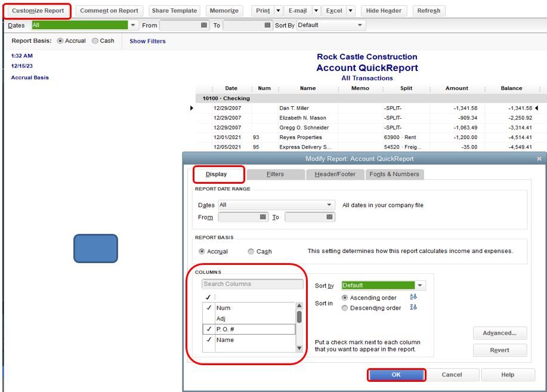The width and height of the screenshot is (547, 392).
Task: Open calendar picker for toolbar To date
Action: tap(268, 25)
